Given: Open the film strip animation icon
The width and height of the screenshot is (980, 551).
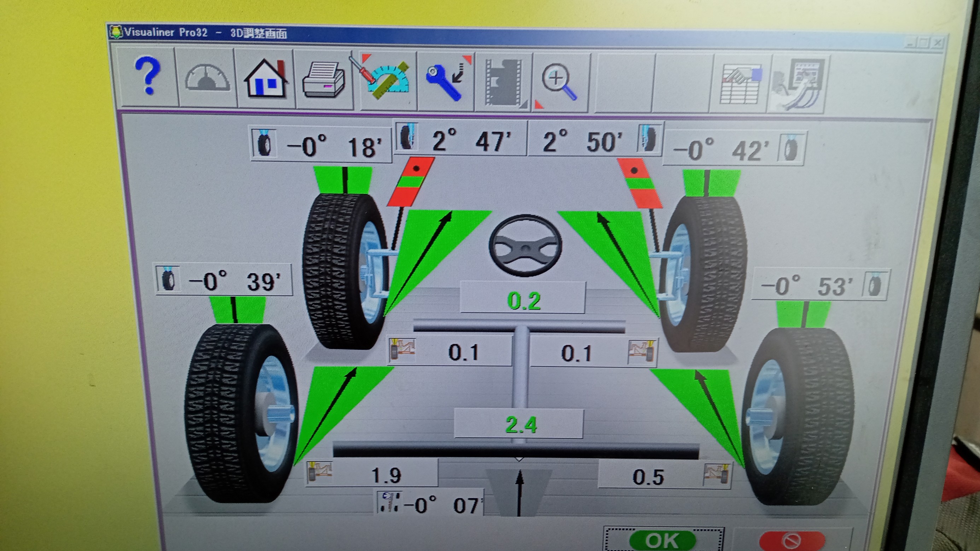Looking at the screenshot, I should click(x=504, y=82).
